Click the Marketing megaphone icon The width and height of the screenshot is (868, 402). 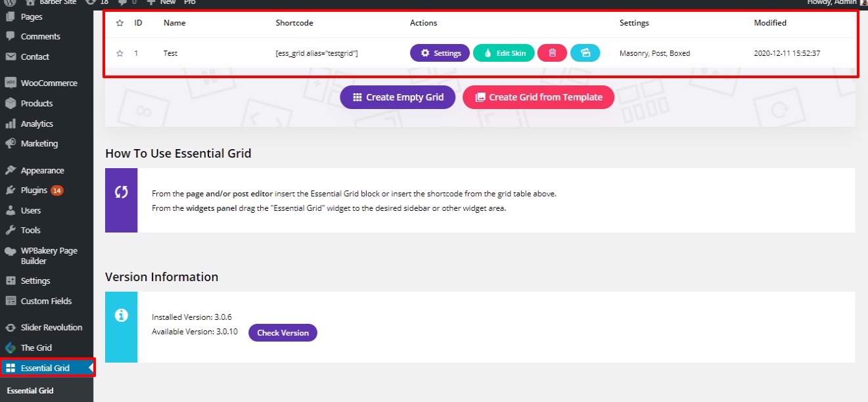click(11, 143)
